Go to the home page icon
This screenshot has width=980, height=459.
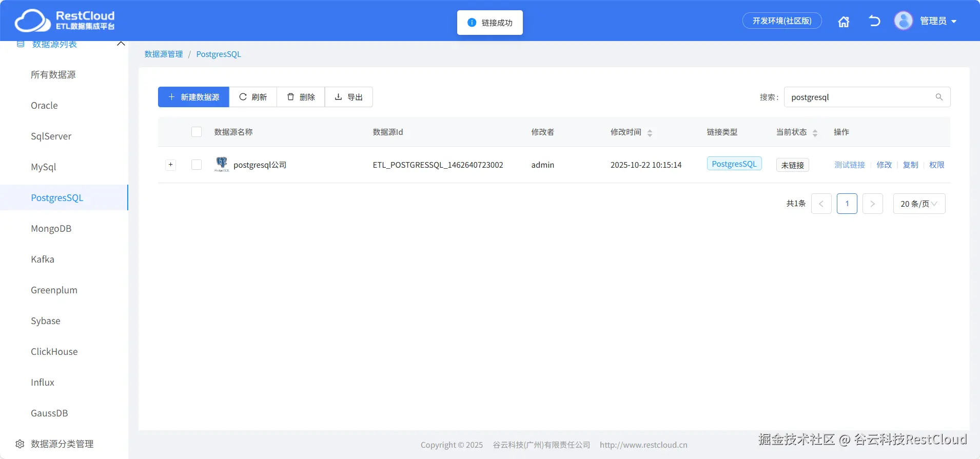[844, 22]
